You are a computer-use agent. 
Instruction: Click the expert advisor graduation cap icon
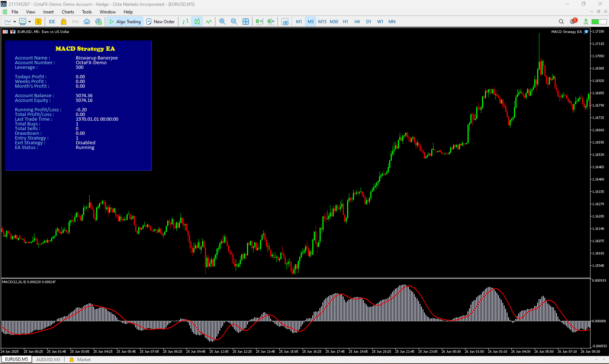coord(586,32)
